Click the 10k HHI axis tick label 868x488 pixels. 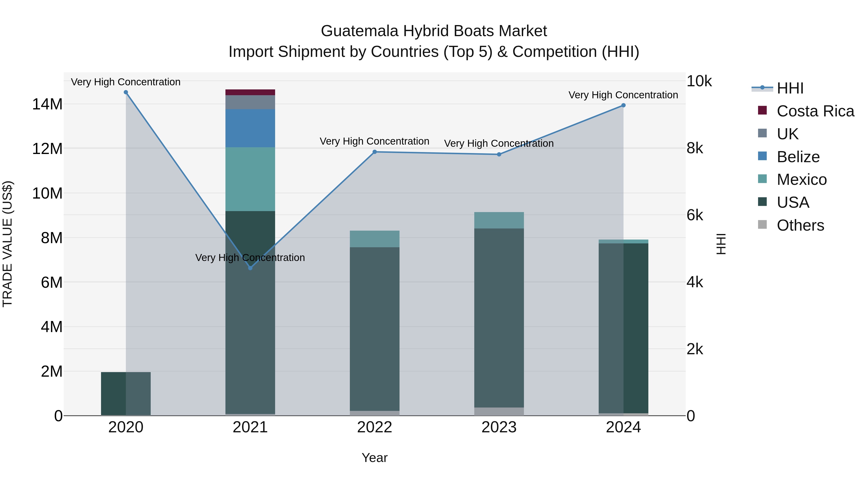click(x=699, y=81)
